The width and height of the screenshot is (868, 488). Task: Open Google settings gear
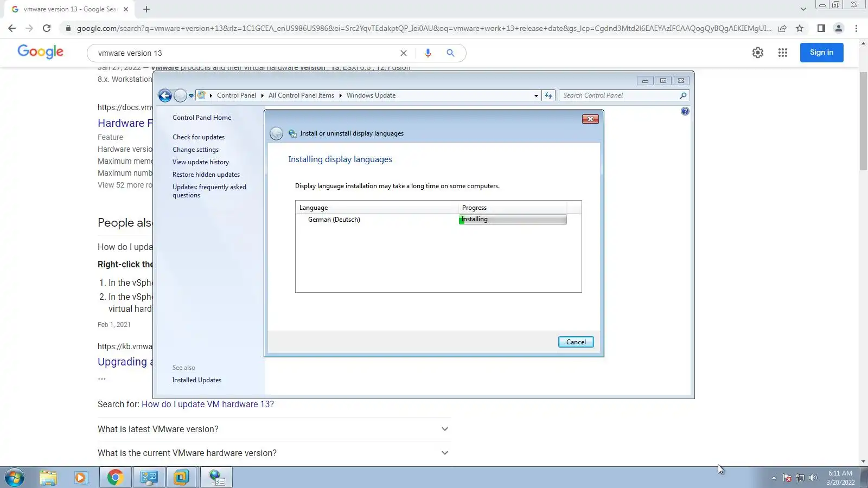pos(758,53)
